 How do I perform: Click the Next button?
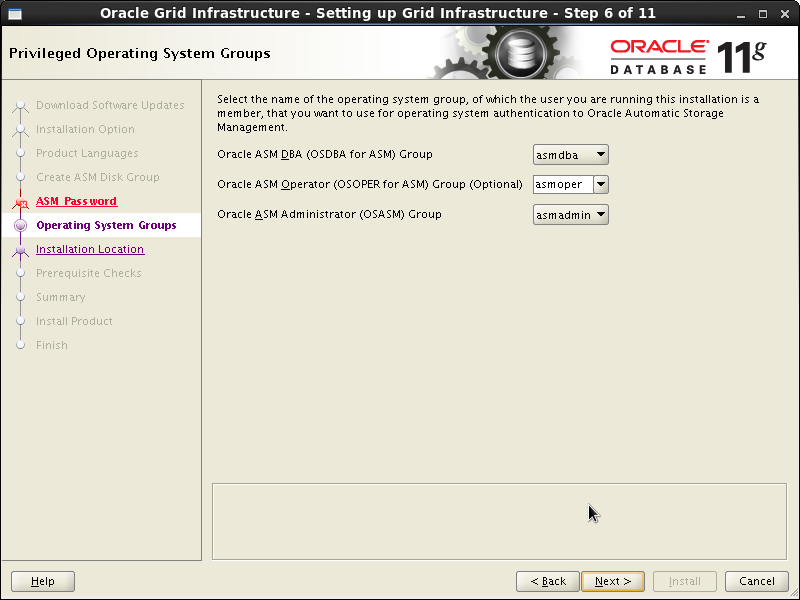(613, 581)
